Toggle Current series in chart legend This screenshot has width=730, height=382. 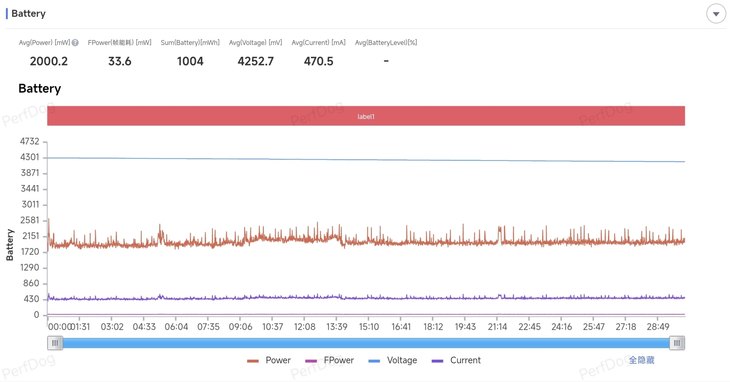coord(456,360)
